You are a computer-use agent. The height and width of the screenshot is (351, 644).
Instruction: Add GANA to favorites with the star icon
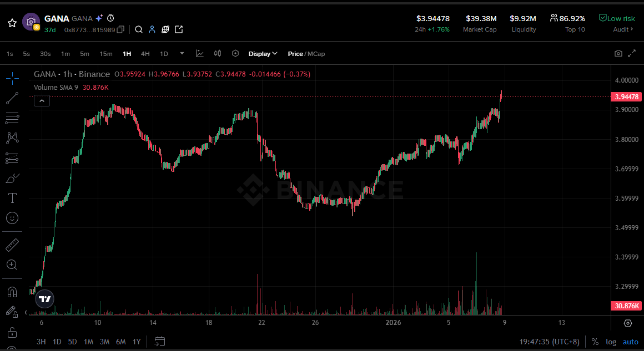(x=12, y=23)
